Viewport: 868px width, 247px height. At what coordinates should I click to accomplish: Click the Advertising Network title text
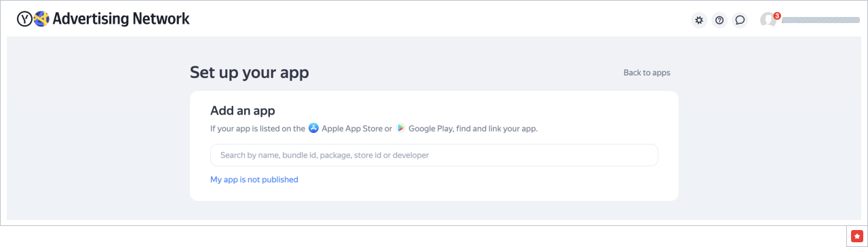pyautogui.click(x=121, y=19)
